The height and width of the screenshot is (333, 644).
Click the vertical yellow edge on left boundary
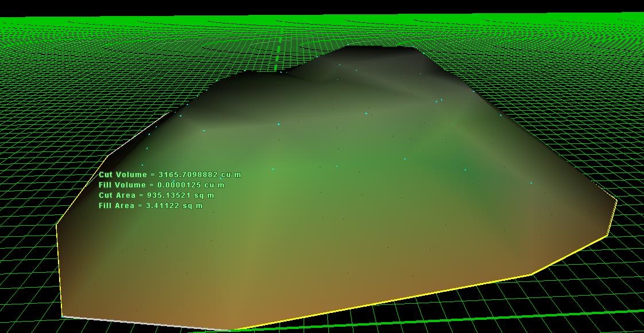pos(59,269)
